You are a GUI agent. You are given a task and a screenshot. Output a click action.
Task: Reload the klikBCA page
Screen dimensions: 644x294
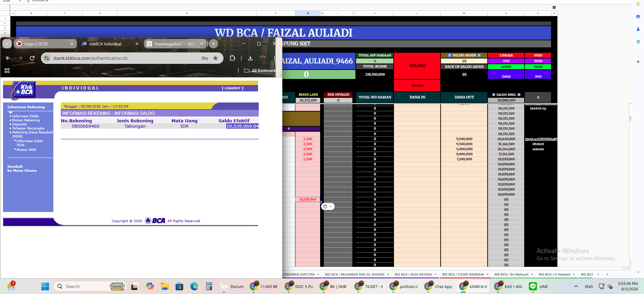[32, 58]
